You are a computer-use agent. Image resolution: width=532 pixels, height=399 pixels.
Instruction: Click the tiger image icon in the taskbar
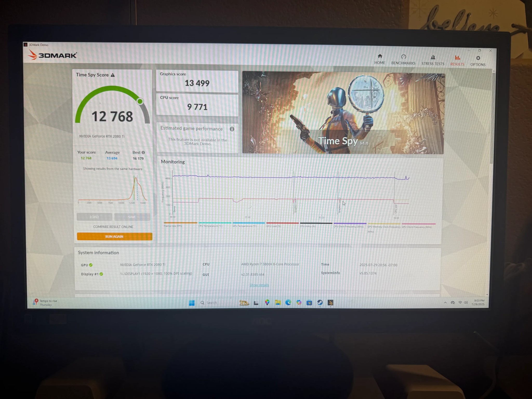(244, 303)
